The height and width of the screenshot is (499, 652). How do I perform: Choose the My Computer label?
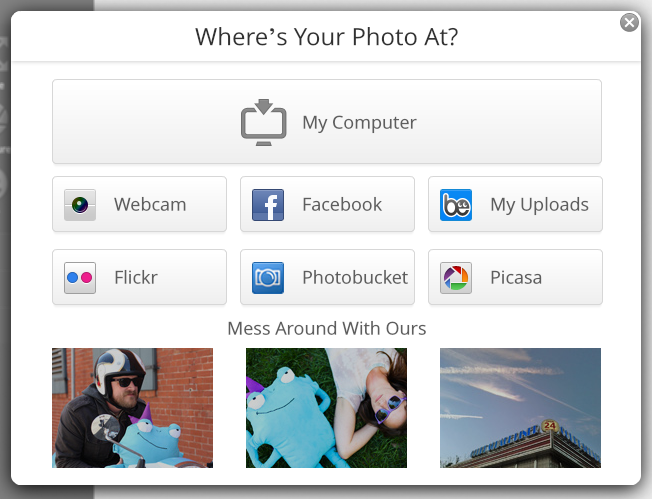[359, 123]
